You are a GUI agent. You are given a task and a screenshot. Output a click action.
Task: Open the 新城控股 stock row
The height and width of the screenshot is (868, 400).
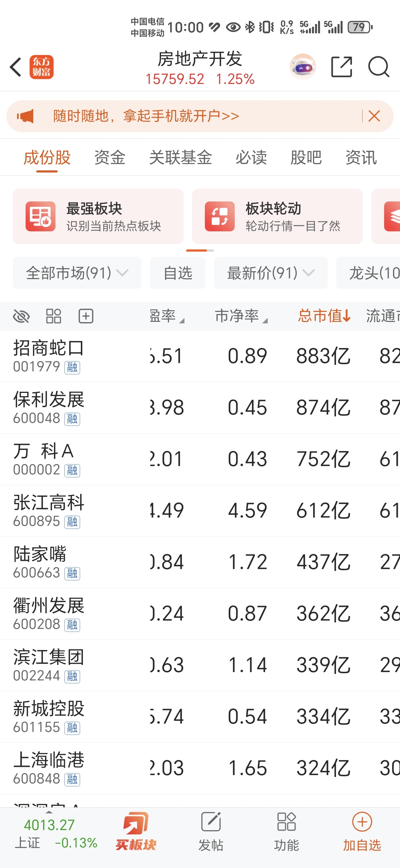200,717
